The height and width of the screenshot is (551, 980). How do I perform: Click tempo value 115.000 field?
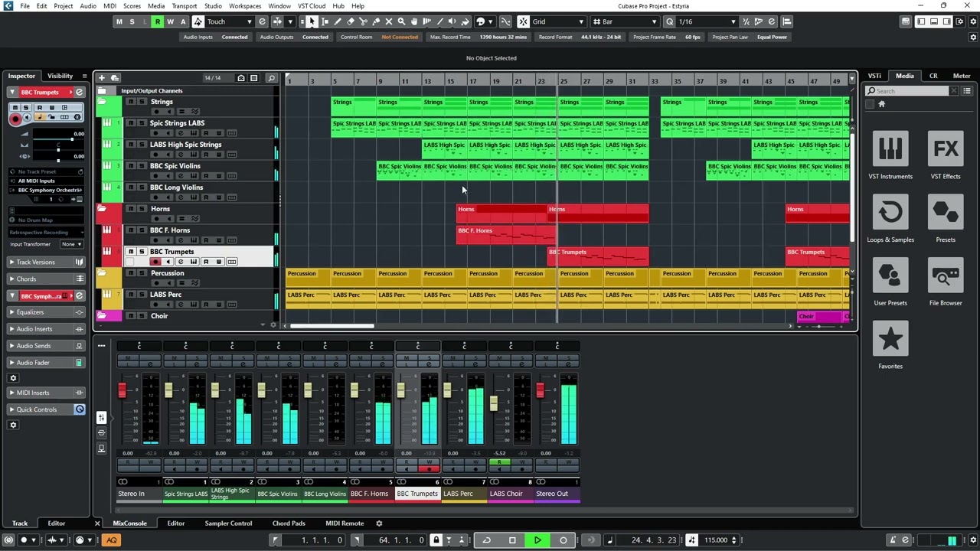point(717,540)
